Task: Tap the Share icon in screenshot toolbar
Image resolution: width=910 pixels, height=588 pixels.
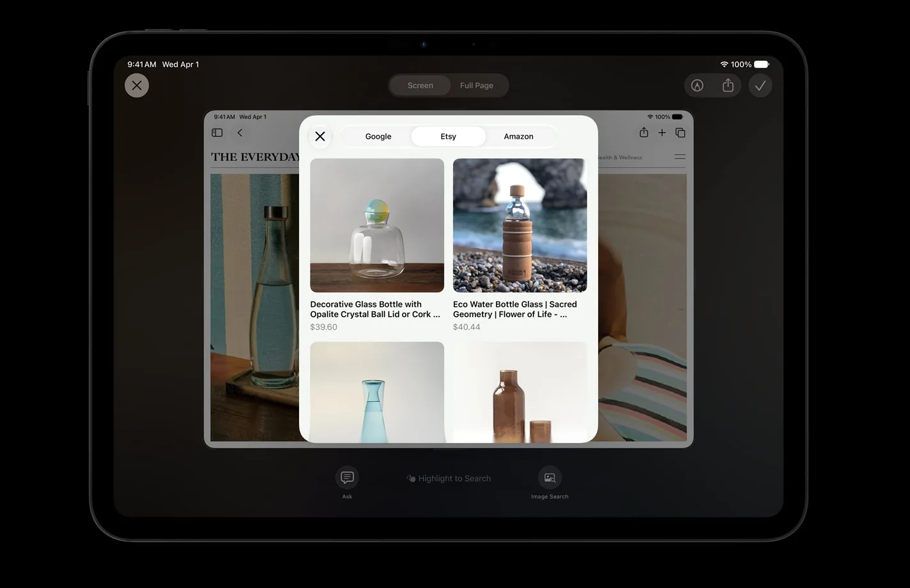Action: coord(728,85)
